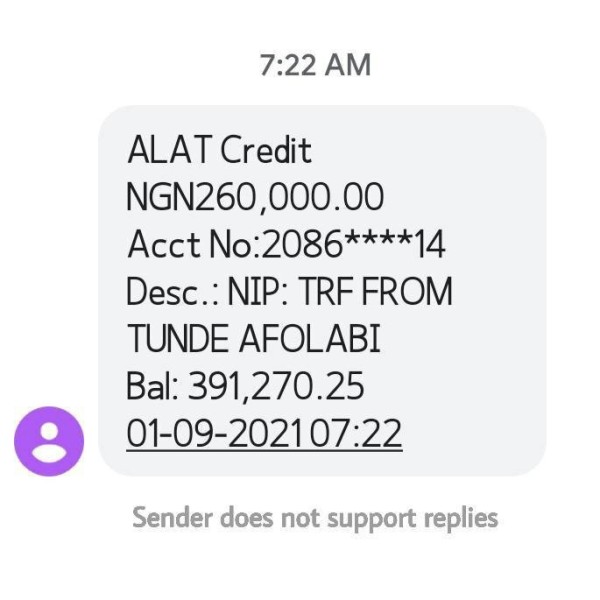Tap the 391,270.25 balance figure
The image size is (600, 600).
(276, 386)
